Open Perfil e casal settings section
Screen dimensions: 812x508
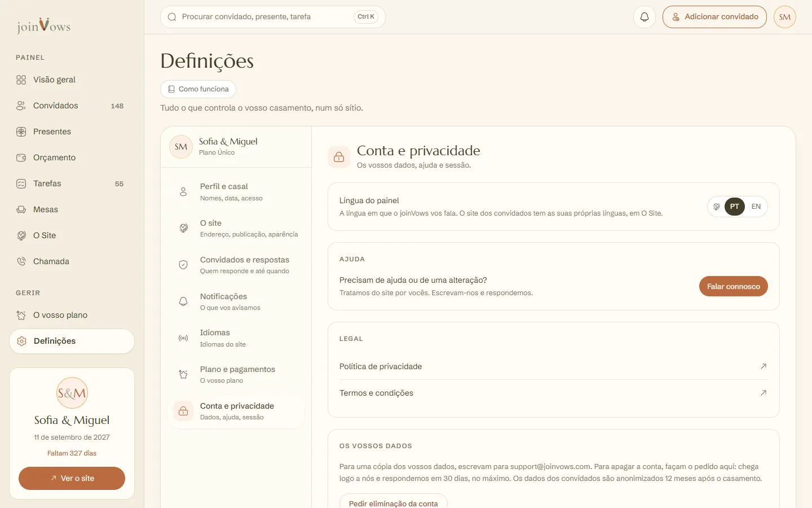[236, 192]
